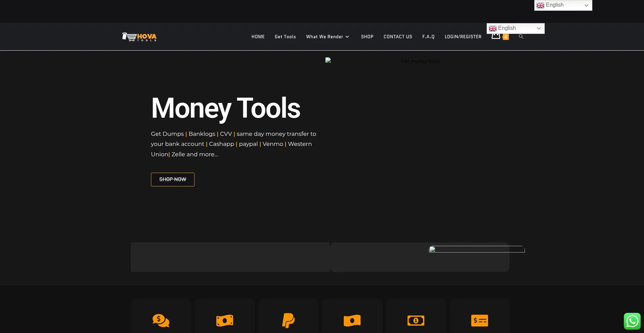Open the WhatsApp chat bubble
This screenshot has height=333, width=644.
click(x=632, y=321)
